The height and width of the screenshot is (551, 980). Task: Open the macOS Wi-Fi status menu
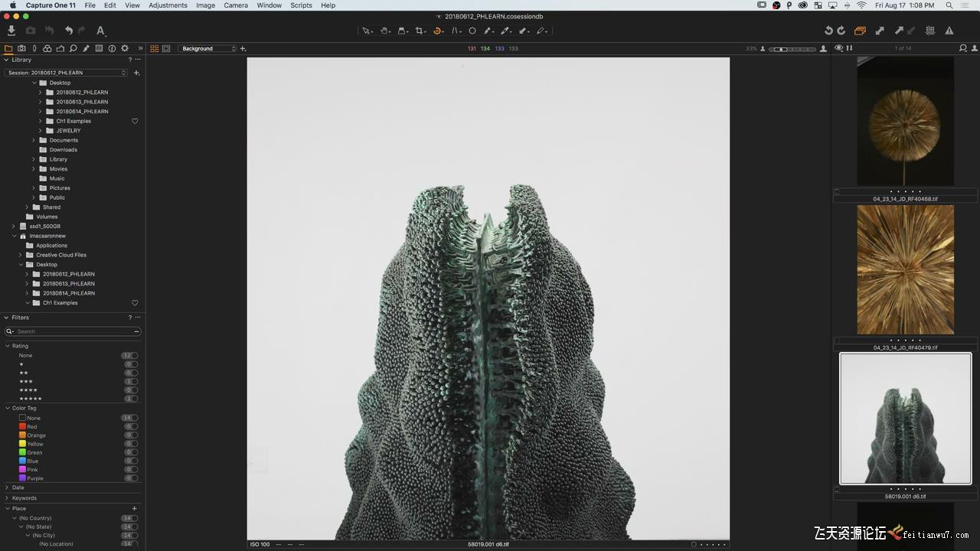[861, 5]
